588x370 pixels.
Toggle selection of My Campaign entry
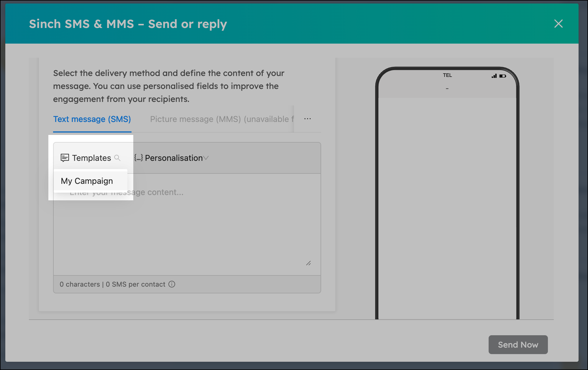(x=87, y=181)
